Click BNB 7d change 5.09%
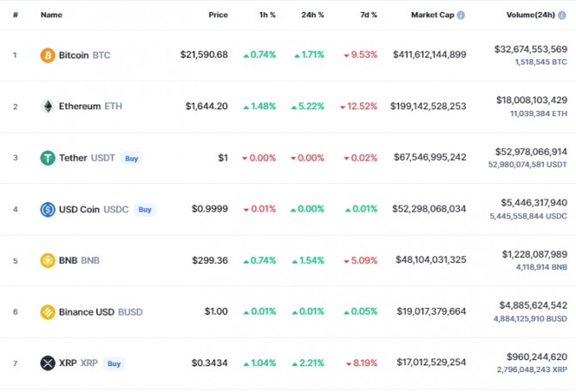 pos(360,260)
